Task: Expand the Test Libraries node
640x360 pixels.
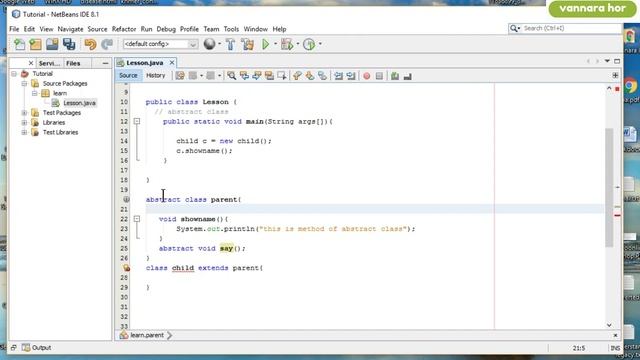Action: coord(24,132)
